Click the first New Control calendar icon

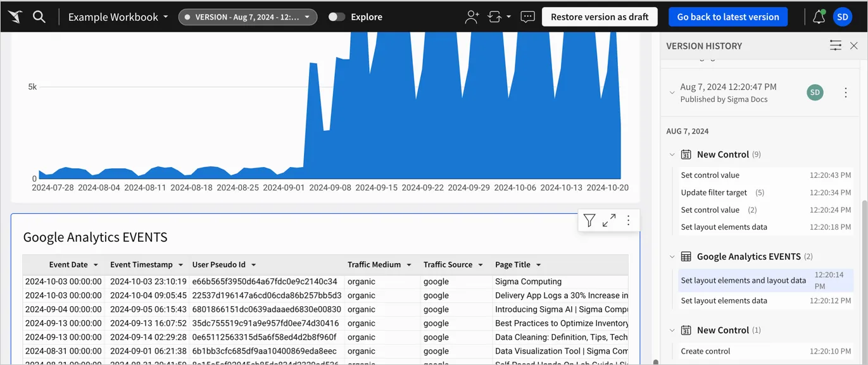[686, 154]
